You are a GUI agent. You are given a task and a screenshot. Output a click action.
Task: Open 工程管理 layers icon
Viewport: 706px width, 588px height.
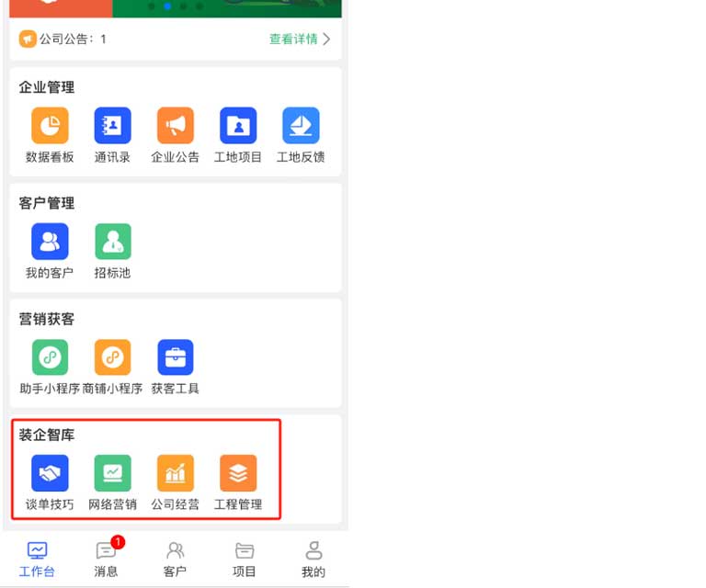(238, 473)
